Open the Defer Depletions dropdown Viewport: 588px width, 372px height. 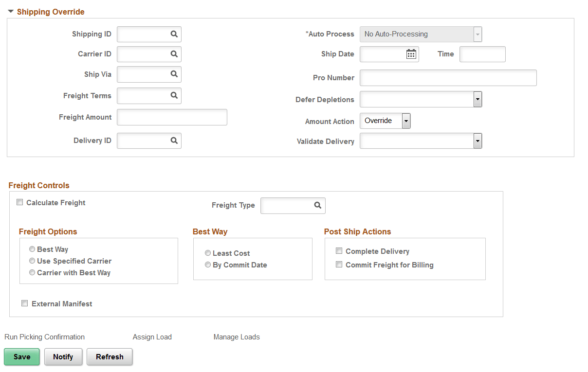click(x=477, y=99)
